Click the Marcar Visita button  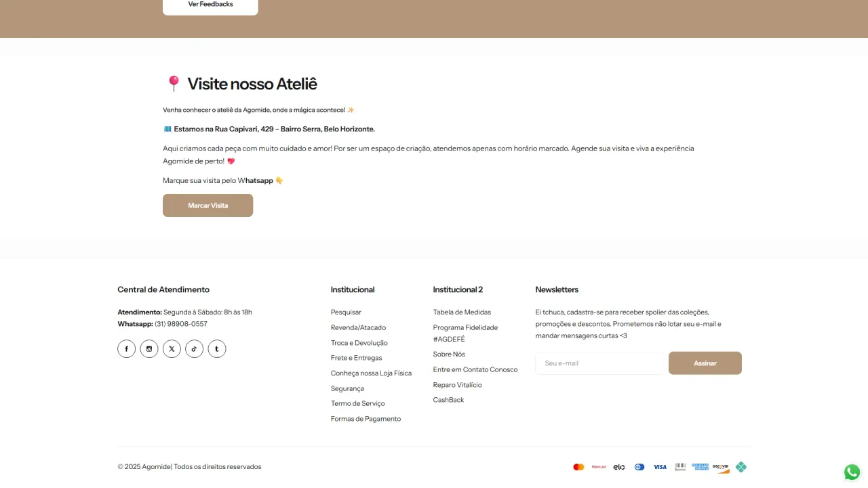(x=208, y=205)
